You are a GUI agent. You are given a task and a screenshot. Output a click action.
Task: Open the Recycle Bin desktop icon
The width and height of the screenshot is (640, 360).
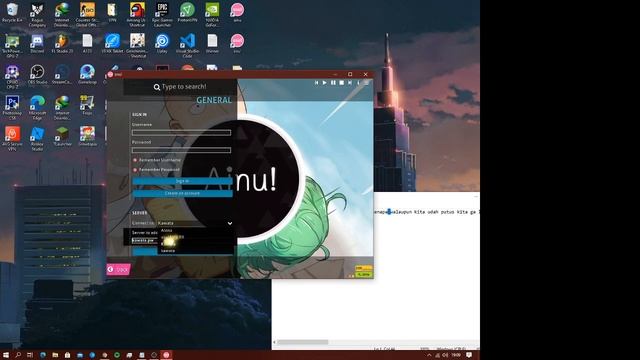[x=12, y=13]
